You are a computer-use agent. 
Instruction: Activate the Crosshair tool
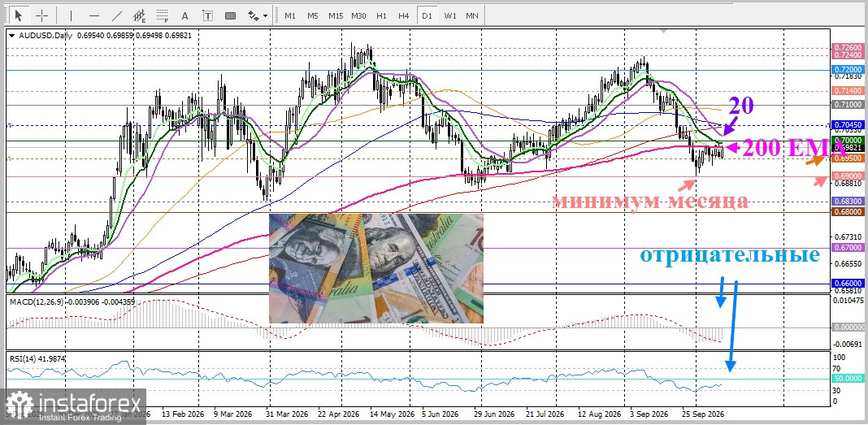(x=42, y=15)
